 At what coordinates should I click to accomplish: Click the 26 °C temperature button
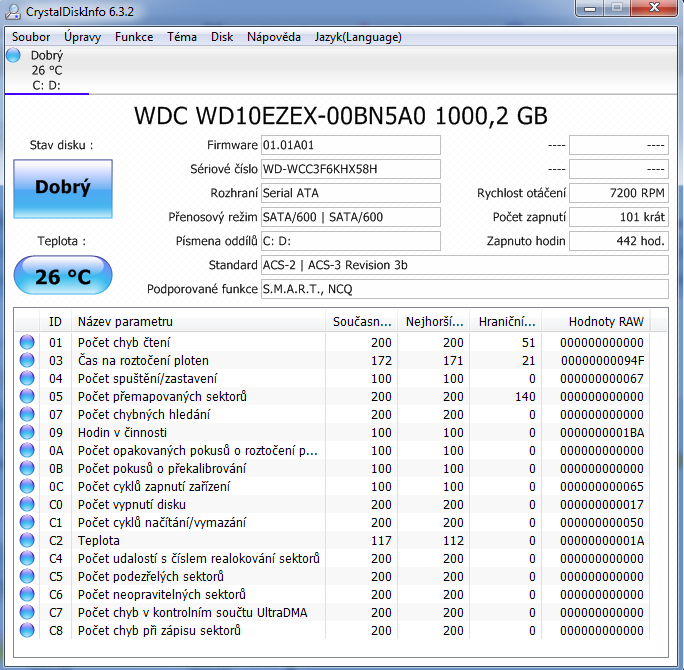62,277
